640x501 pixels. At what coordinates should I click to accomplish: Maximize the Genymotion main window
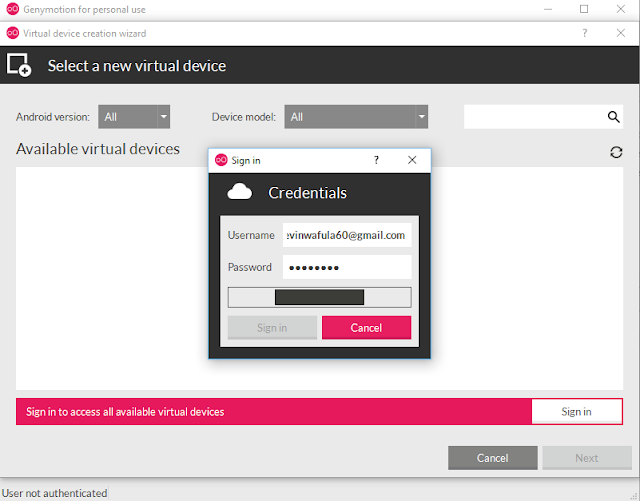[584, 9]
